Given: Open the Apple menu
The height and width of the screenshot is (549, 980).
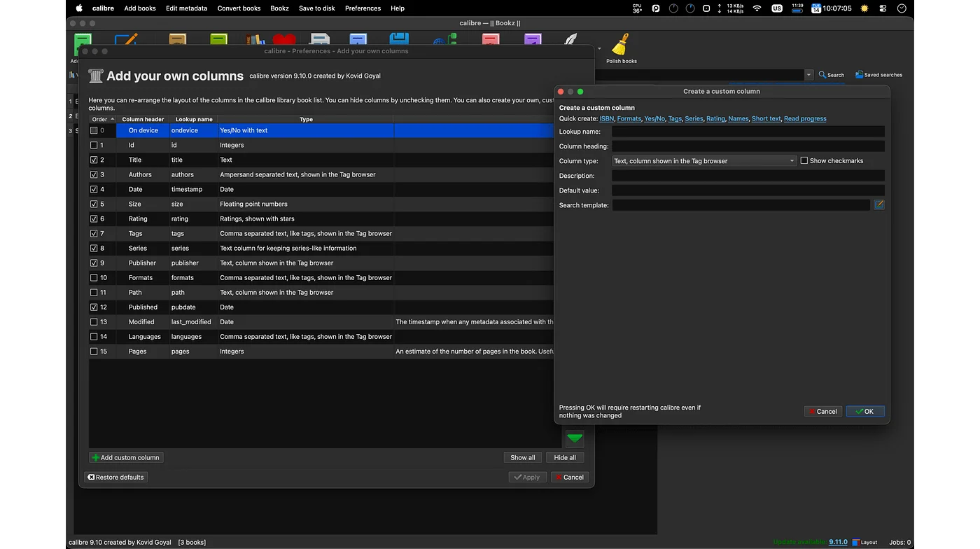Looking at the screenshot, I should point(79,8).
